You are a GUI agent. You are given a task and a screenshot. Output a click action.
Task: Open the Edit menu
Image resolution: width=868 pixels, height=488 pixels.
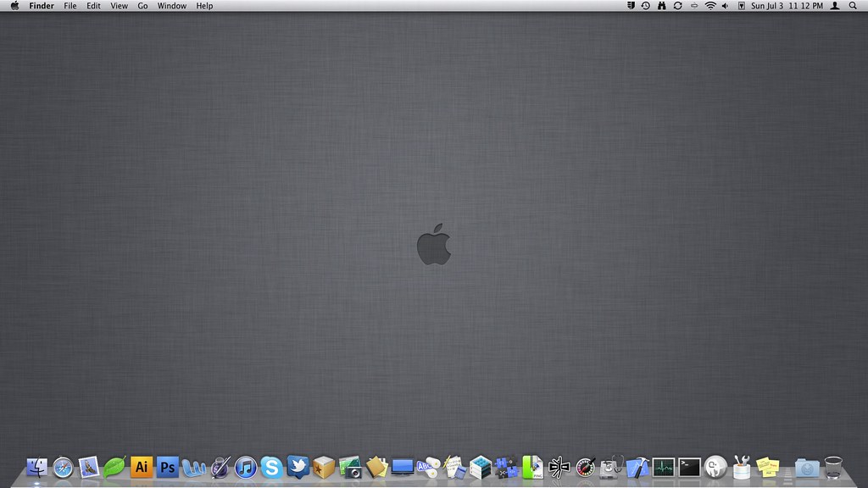[93, 6]
